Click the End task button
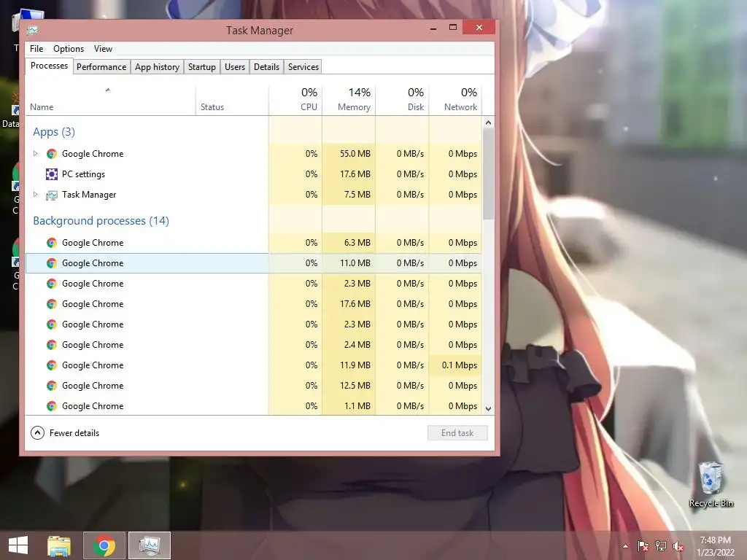The image size is (747, 560). (x=457, y=433)
